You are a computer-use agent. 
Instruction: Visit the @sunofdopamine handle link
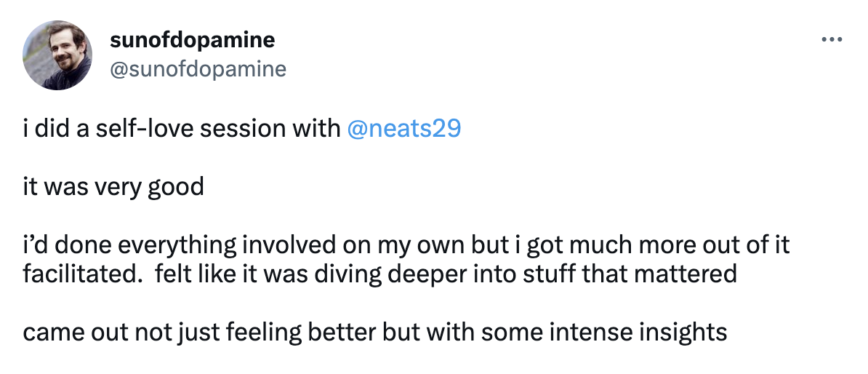coord(198,69)
